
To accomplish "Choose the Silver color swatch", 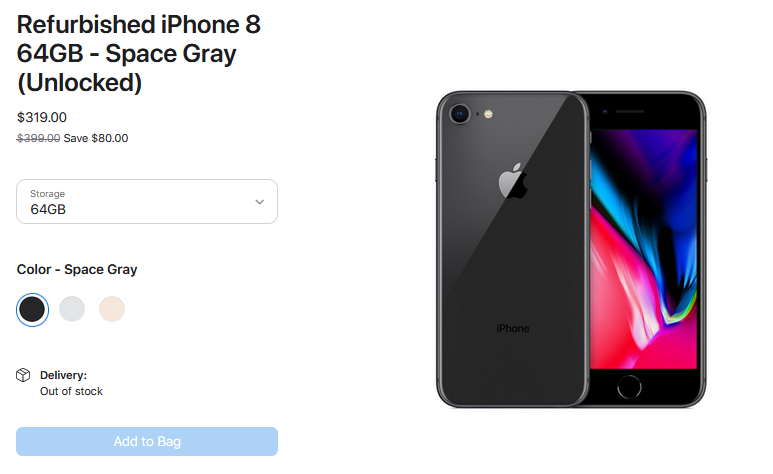I will click(x=72, y=309).
